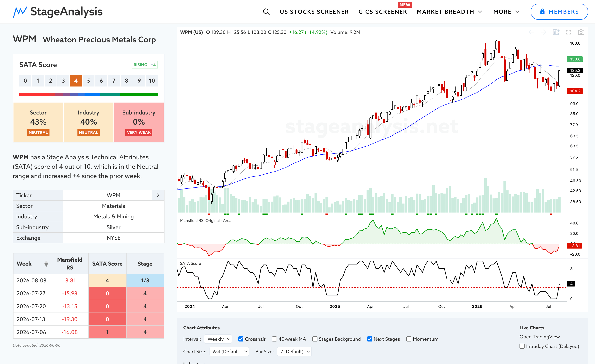Open the Interval Weekly dropdown
This screenshot has width=595, height=364.
coord(218,339)
